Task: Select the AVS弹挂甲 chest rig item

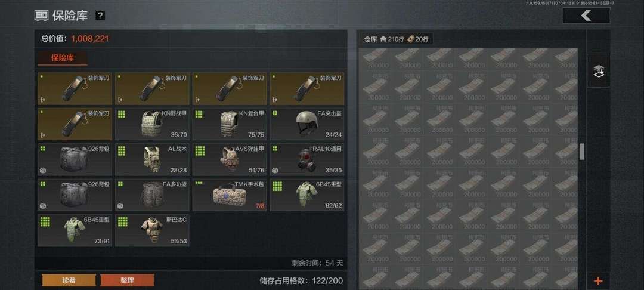Action: (x=230, y=159)
